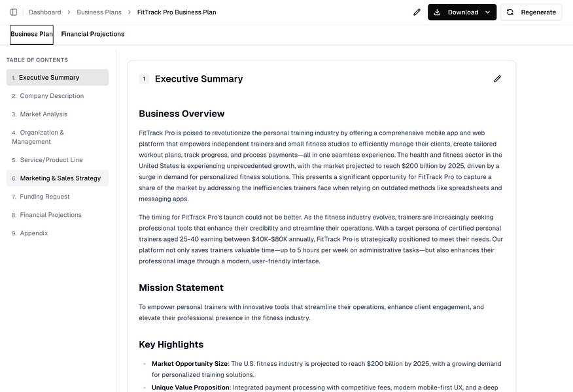573x392 pixels.
Task: Select Marketing & Sales Strategy entry
Action: coord(58,178)
